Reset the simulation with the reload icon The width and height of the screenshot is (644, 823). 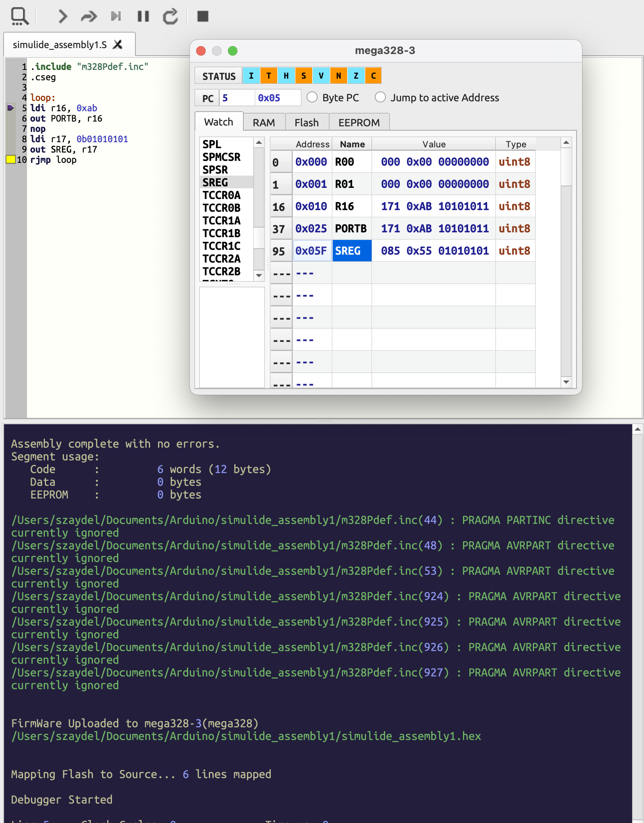pyautogui.click(x=170, y=16)
